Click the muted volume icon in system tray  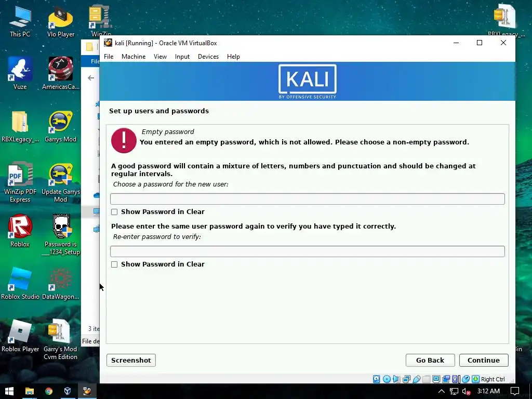coord(467,392)
